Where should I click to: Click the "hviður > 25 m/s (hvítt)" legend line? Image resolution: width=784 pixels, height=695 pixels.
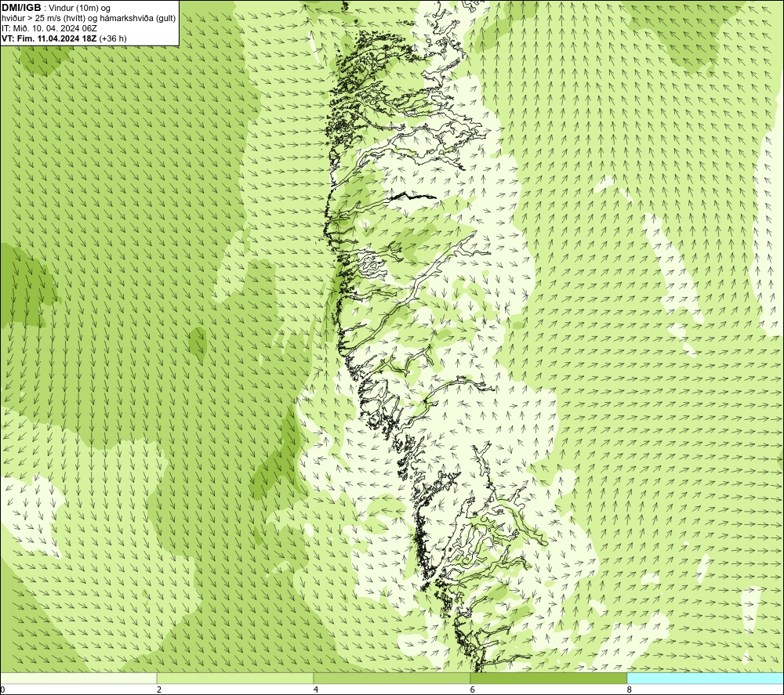pos(89,18)
